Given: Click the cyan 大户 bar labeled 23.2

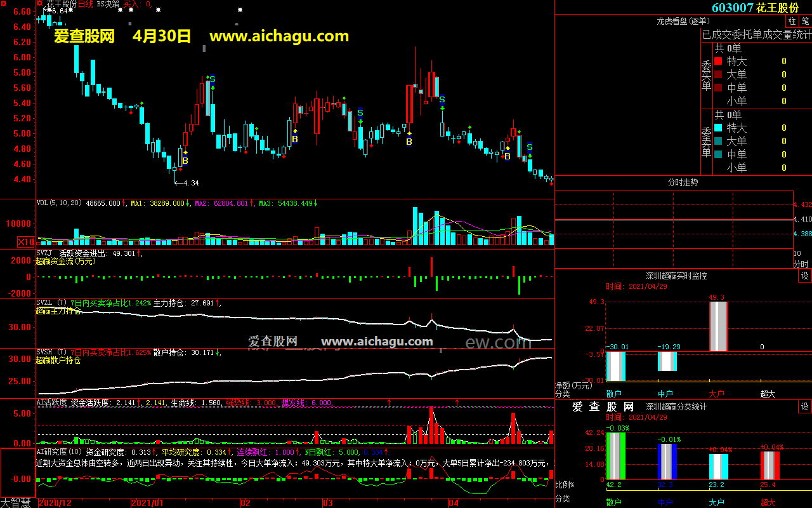Looking at the screenshot, I should point(718,467).
